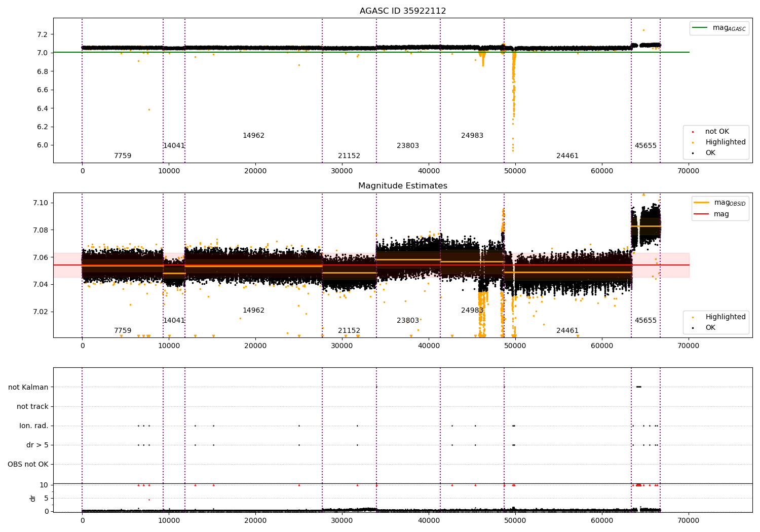760x532 pixels.
Task: Click the 6.4 tick on top plot
Action: (x=42, y=108)
